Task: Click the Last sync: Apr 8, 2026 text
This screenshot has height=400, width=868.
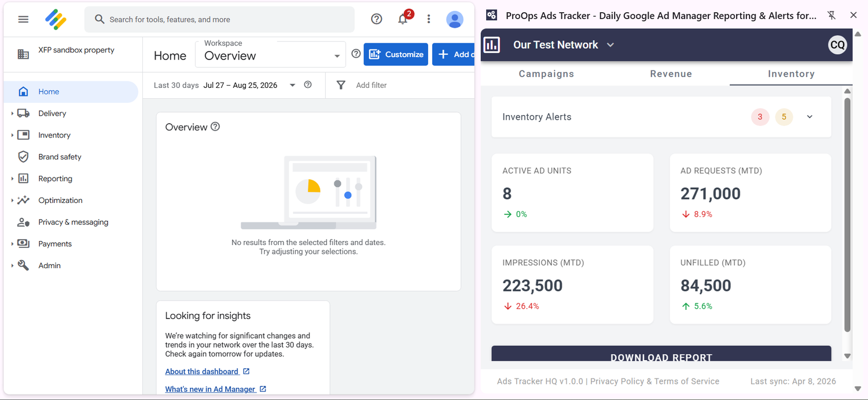Action: [x=793, y=382]
